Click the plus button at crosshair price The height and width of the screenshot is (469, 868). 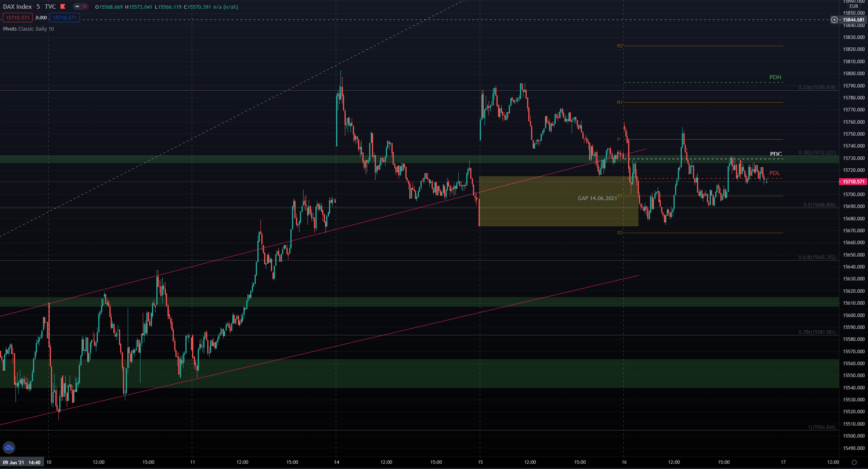834,20
